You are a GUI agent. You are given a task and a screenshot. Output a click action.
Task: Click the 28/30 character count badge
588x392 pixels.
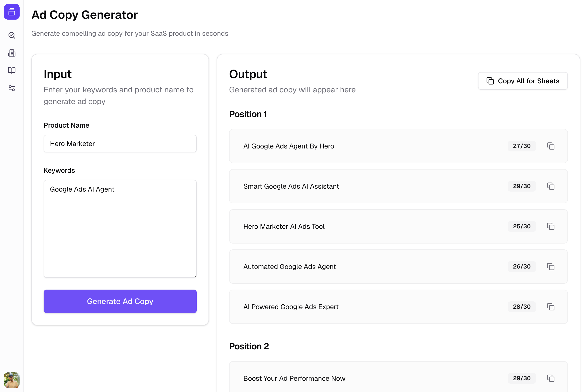[x=522, y=307]
